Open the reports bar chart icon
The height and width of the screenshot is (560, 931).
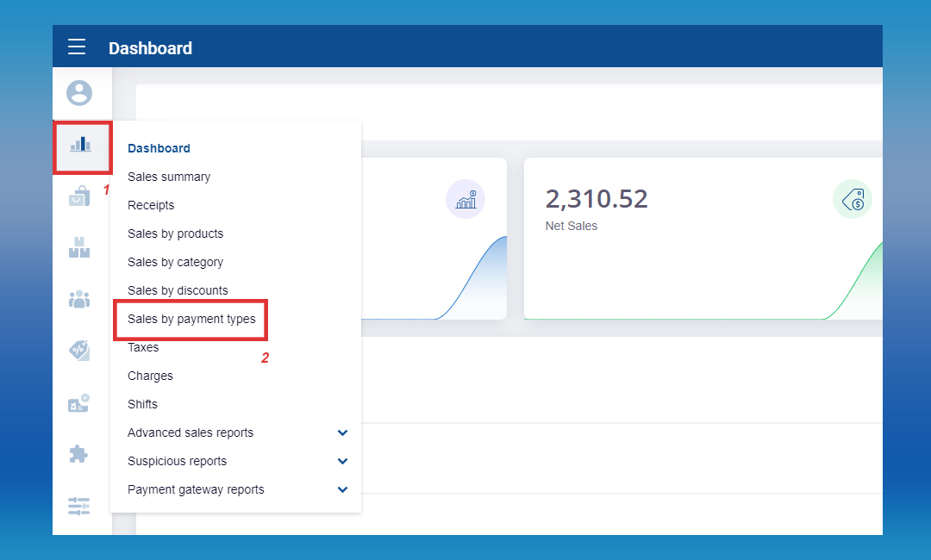click(x=80, y=145)
